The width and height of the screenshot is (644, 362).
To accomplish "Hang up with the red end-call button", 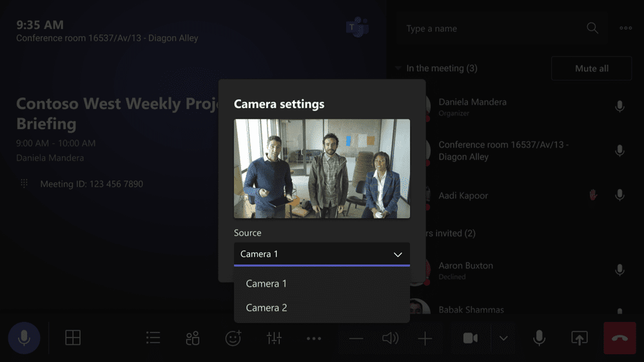I will click(620, 338).
